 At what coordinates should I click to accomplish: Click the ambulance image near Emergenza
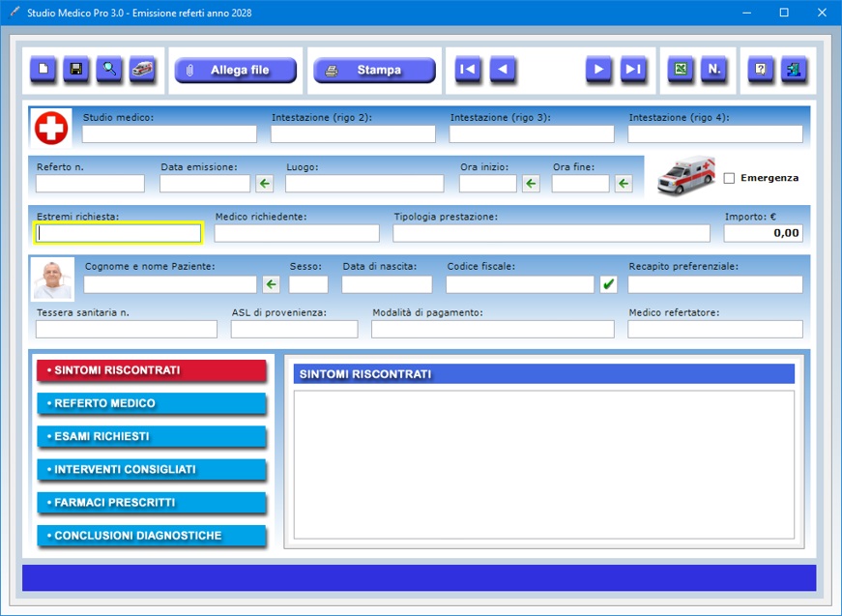(x=686, y=176)
